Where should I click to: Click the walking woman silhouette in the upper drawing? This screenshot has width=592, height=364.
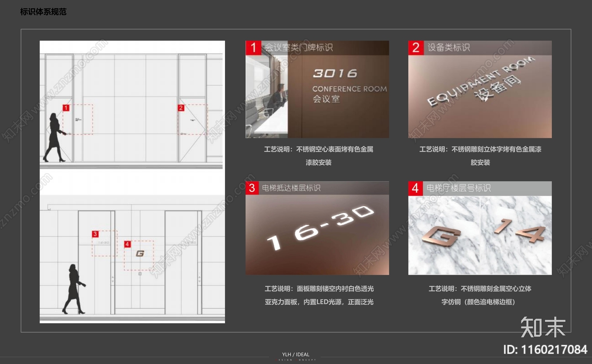[54, 138]
